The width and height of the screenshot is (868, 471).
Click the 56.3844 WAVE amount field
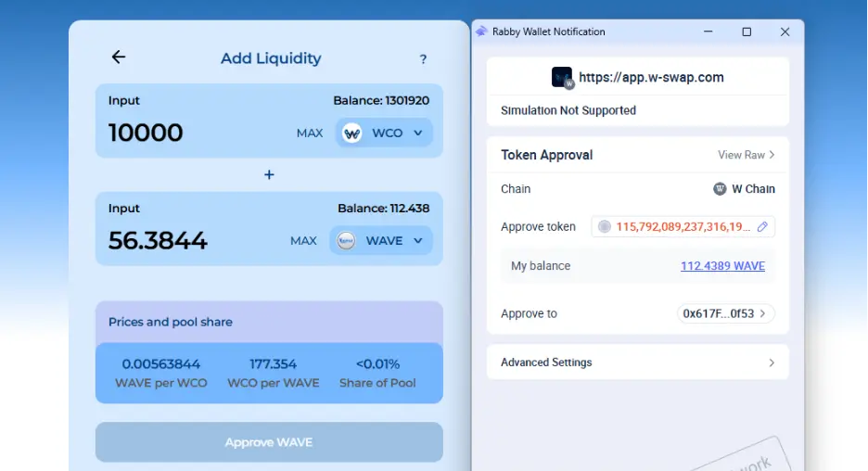tap(185, 241)
